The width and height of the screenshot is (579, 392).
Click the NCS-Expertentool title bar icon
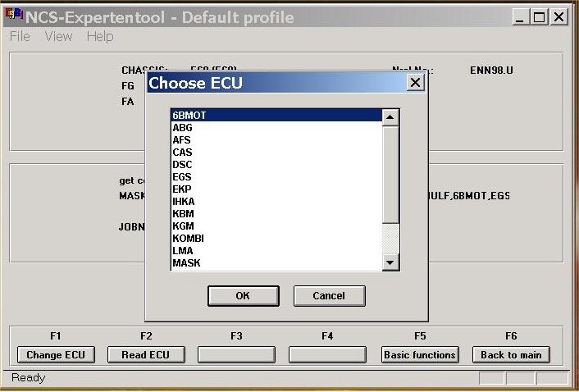(x=14, y=16)
